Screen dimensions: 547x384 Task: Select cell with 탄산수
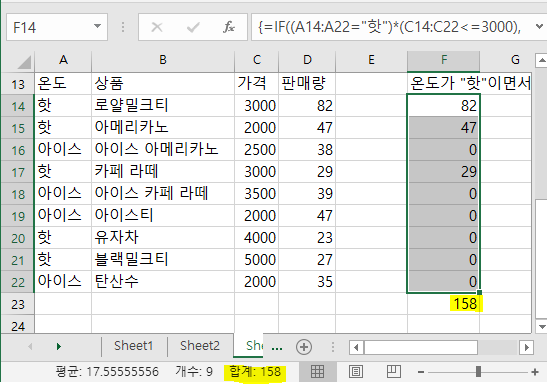point(163,281)
